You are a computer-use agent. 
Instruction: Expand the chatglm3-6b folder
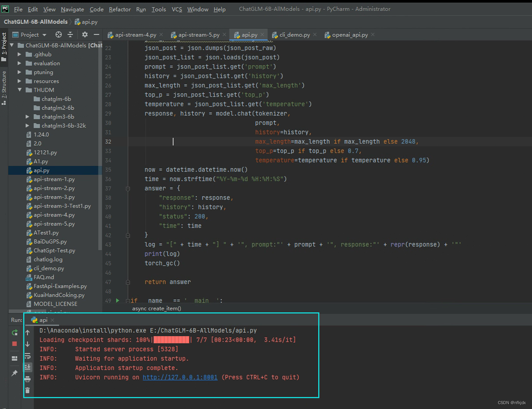coord(27,117)
